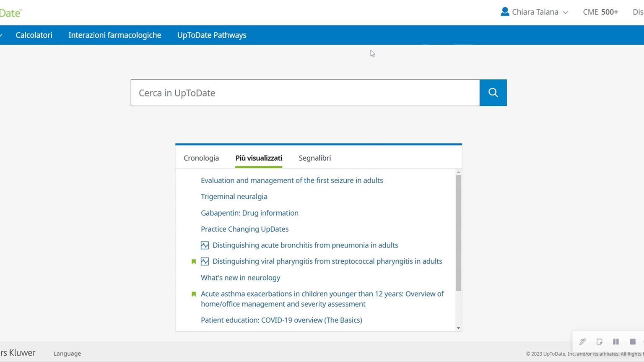The width and height of the screenshot is (644, 362).
Task: Toggle bookmark flag on acute asthma exacerbations topic
Action: (x=194, y=294)
